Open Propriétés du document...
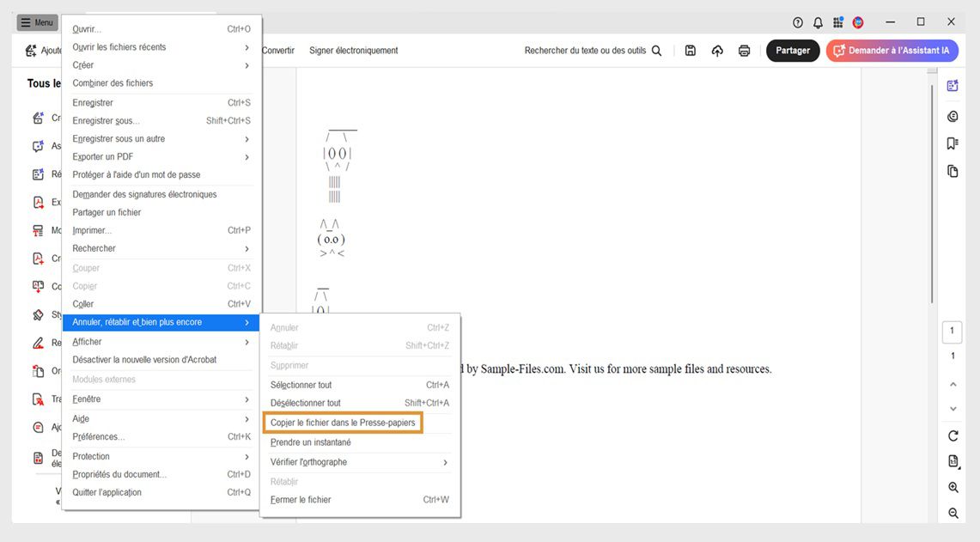This screenshot has height=542, width=980. coord(161,474)
